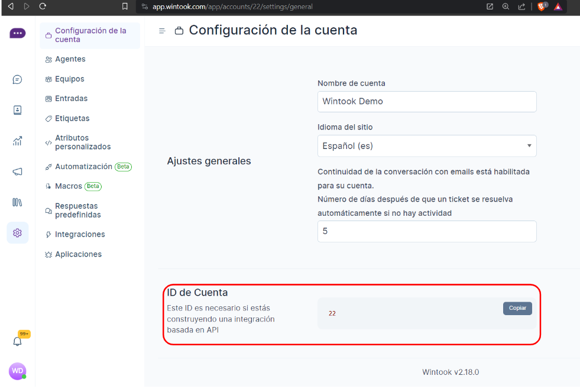Open the campaigns megaphone icon
Image resolution: width=580 pixels, height=392 pixels.
tap(17, 171)
